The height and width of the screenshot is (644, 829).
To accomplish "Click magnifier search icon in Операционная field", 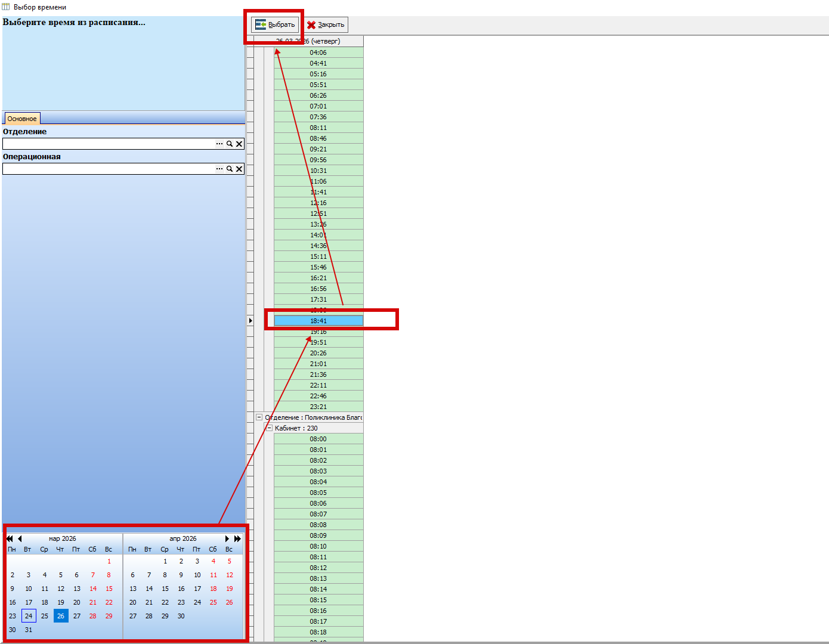I will pyautogui.click(x=230, y=169).
